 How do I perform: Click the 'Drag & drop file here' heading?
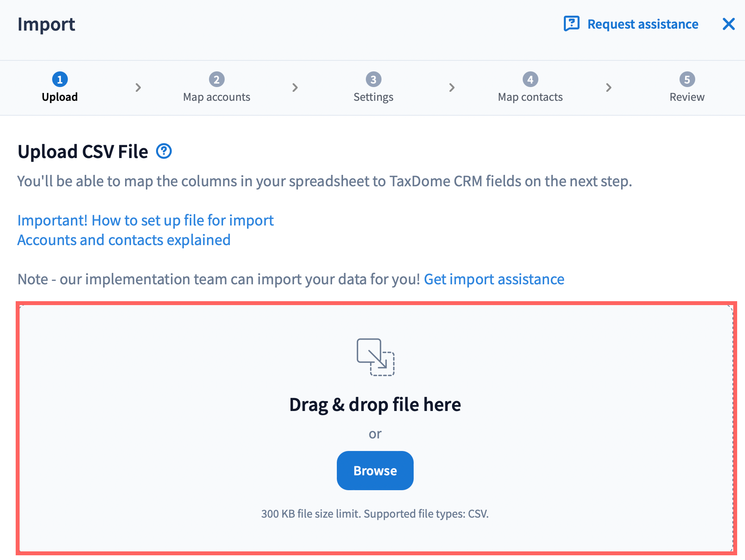[375, 405]
